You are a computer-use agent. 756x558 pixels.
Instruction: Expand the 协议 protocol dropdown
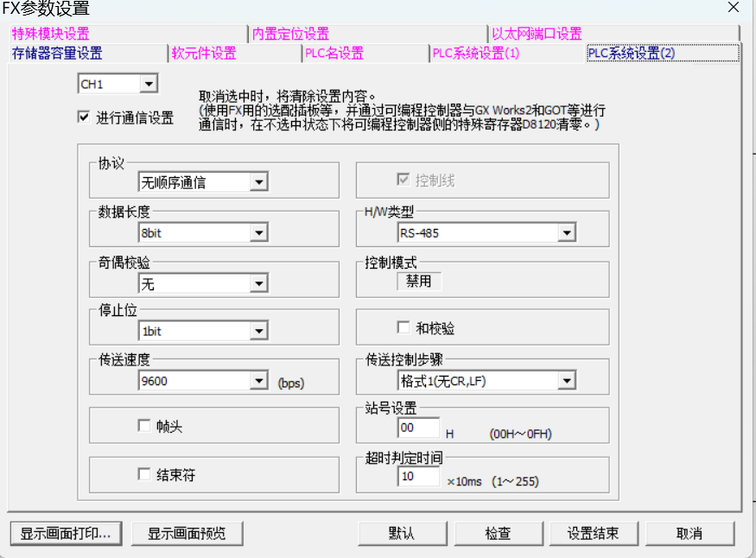click(x=257, y=182)
